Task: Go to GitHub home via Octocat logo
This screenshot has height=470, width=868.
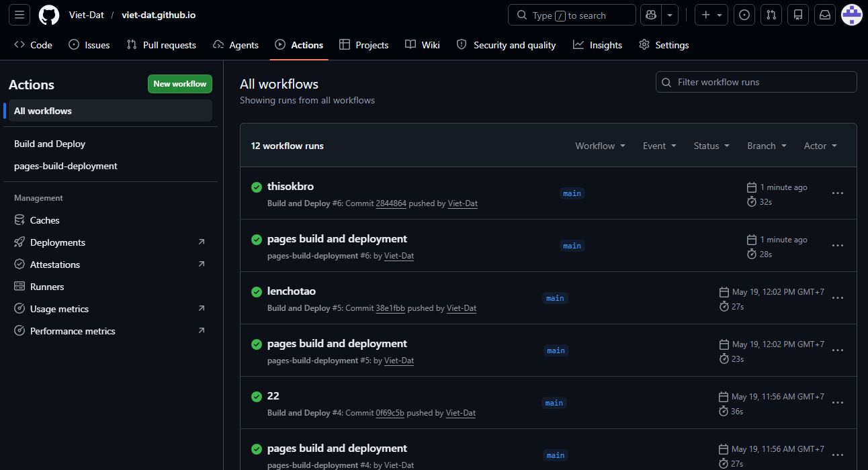Action: [x=49, y=15]
